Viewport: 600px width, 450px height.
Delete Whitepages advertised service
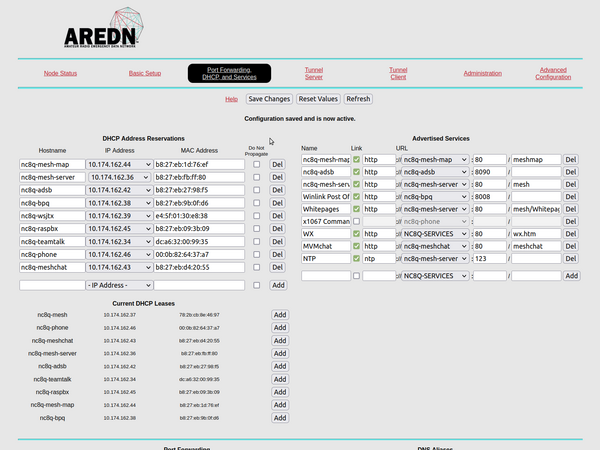click(571, 209)
